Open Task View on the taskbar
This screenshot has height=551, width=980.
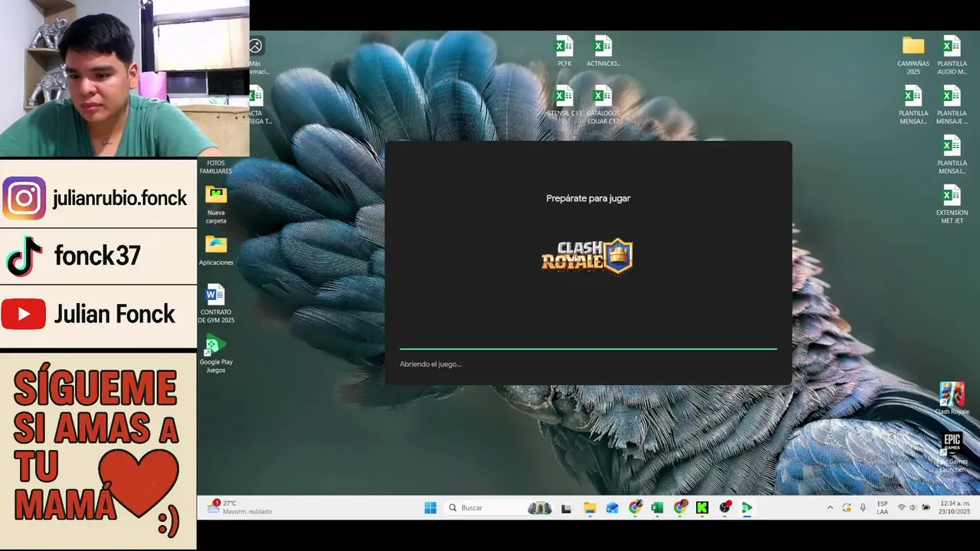[x=567, y=507]
